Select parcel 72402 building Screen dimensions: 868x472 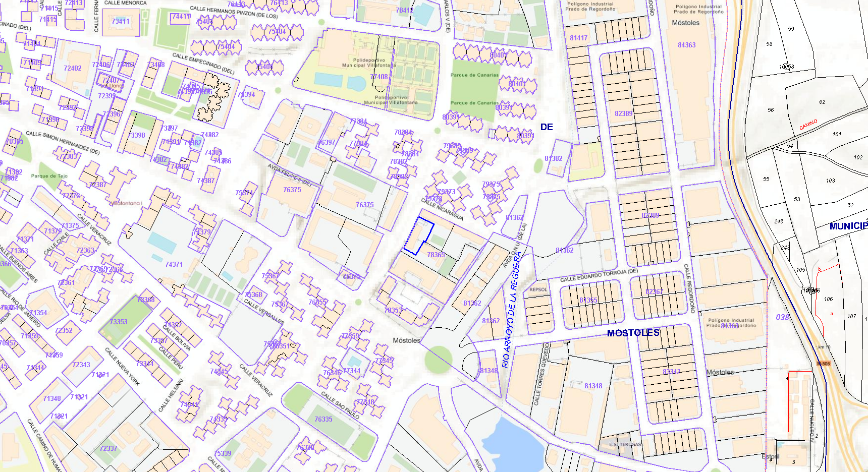tap(73, 68)
